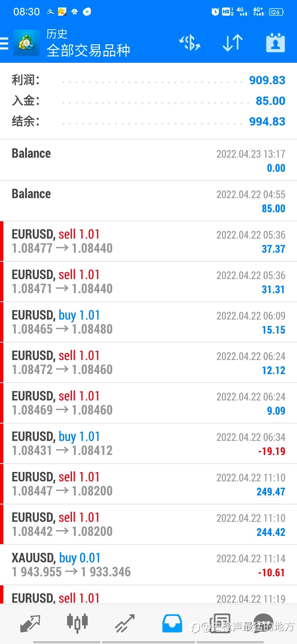Image resolution: width=297 pixels, height=644 pixels.
Task: Select the History inbox tab
Action: [x=172, y=623]
